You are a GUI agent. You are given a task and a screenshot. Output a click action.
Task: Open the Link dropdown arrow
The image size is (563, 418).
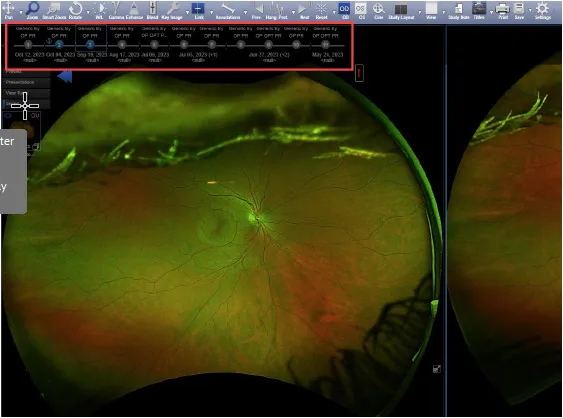pos(211,13)
